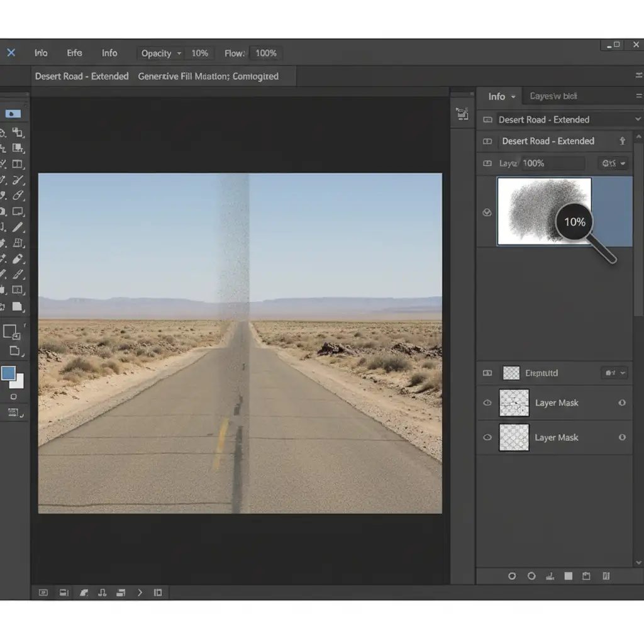Click the trash icon in layers panel footer
Screen dimensions: 644x644
[606, 575]
